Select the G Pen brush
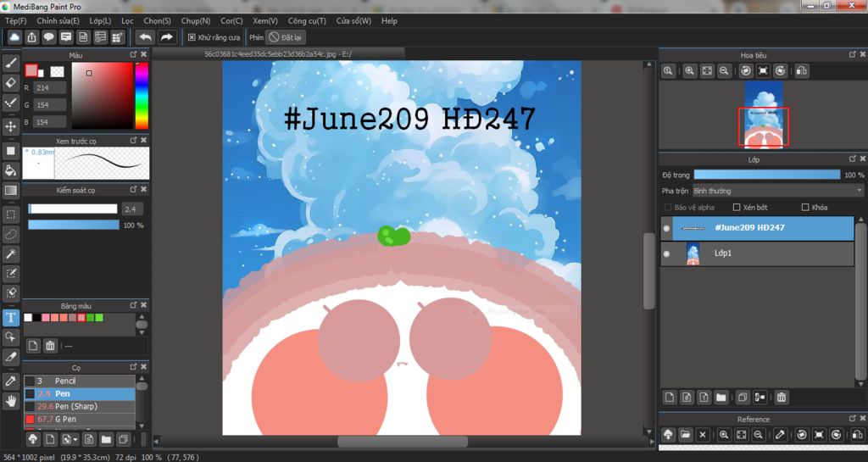Image resolution: width=868 pixels, height=462 pixels. point(79,419)
